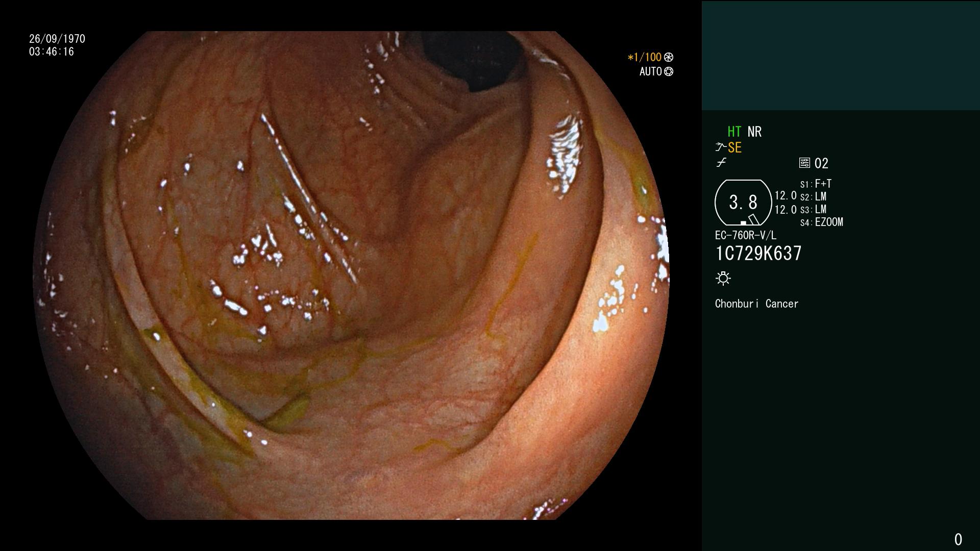Click the structure enhancement icon left of SE
The height and width of the screenshot is (551, 980).
pos(721,147)
